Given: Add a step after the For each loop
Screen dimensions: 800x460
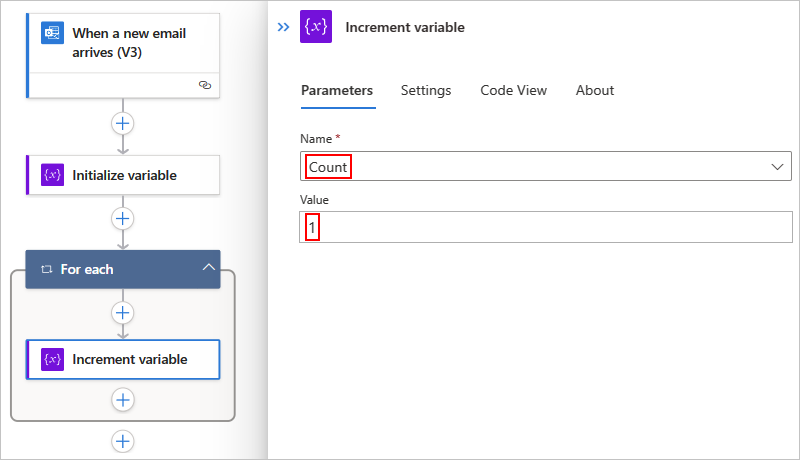Looking at the screenshot, I should pos(123,440).
